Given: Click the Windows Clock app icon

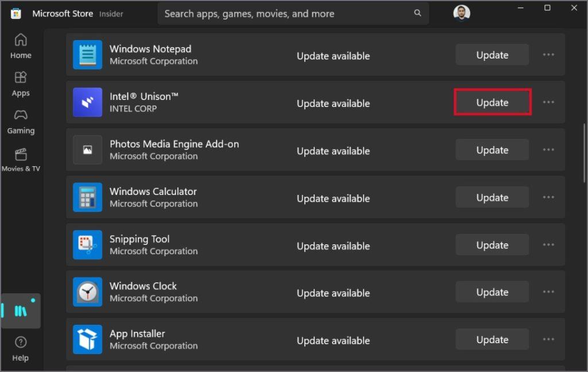Looking at the screenshot, I should click(x=87, y=292).
